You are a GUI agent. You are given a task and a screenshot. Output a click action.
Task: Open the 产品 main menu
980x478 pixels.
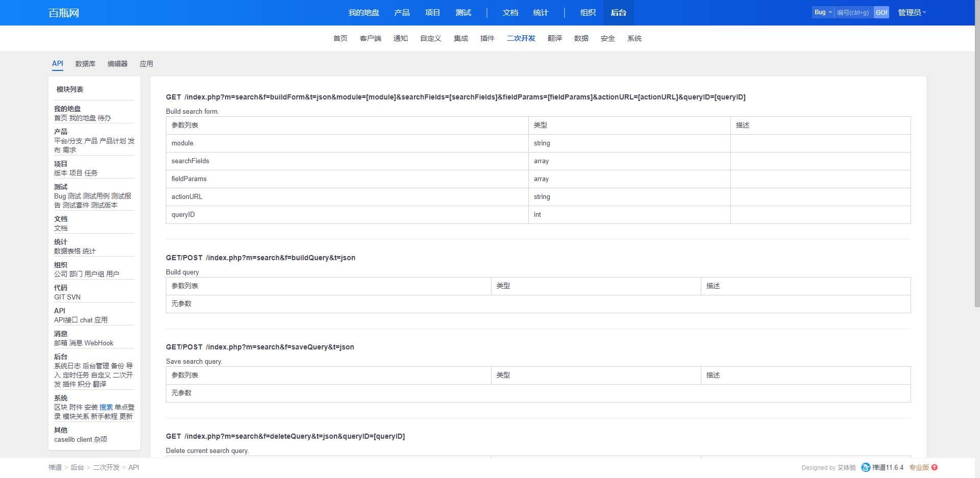click(402, 13)
